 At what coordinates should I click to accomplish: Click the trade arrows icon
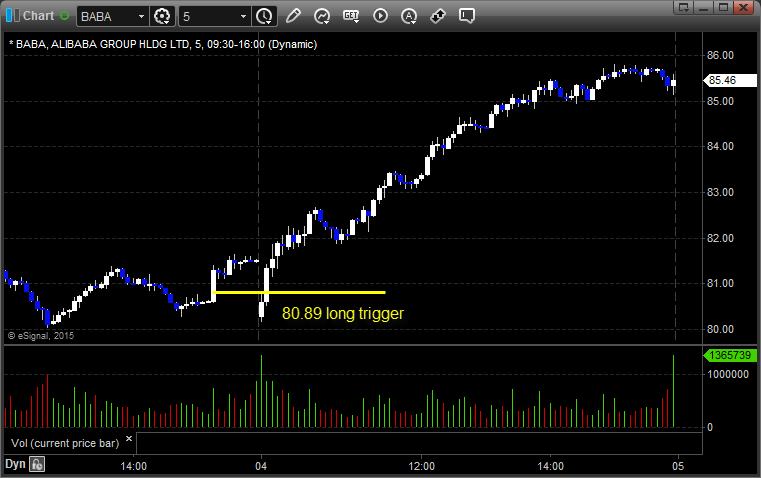[438, 16]
